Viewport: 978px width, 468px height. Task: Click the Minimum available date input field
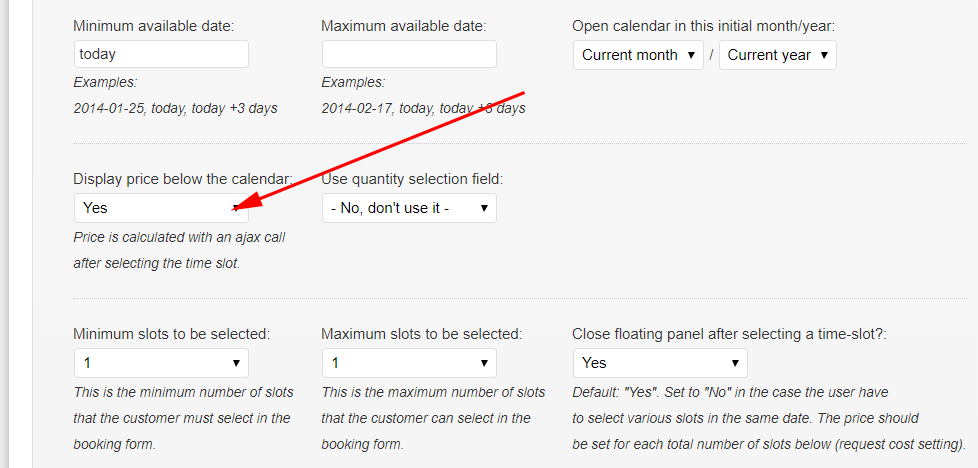coord(161,54)
